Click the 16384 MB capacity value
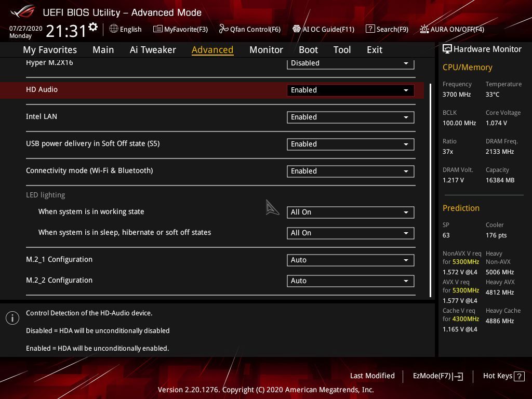This screenshot has width=532, height=399. click(500, 180)
